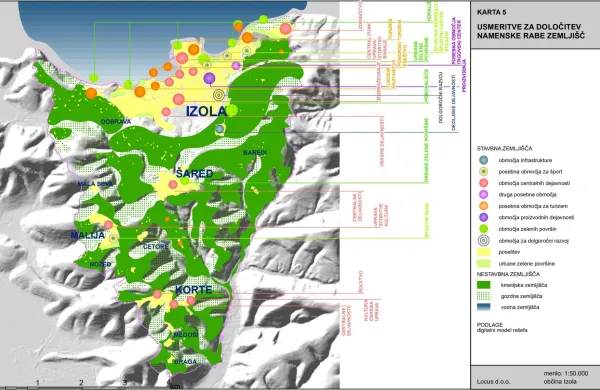Image resolution: width=600 pixels, height=390 pixels.
Task: Click the območja proizvodnih dejavnosti legend circle
Action: (484, 217)
